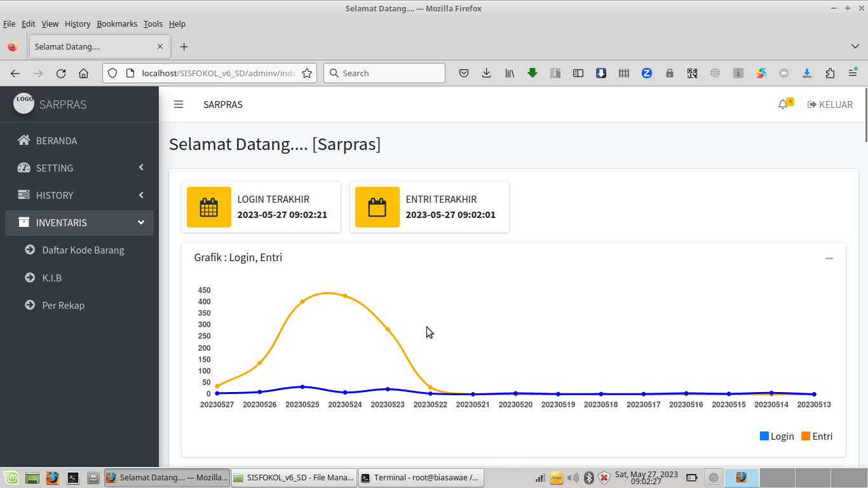Click the padlock extension icon
Viewport: 868px width, 488px height.
670,73
